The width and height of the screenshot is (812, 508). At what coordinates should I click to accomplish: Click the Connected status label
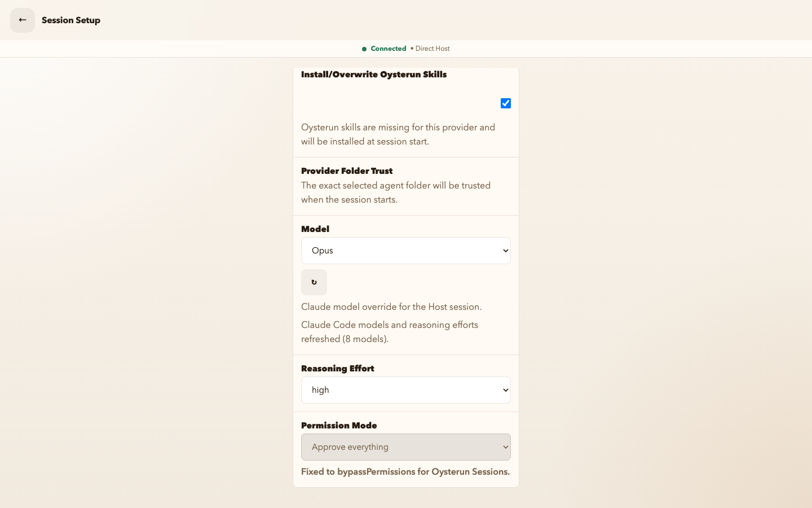pyautogui.click(x=389, y=49)
